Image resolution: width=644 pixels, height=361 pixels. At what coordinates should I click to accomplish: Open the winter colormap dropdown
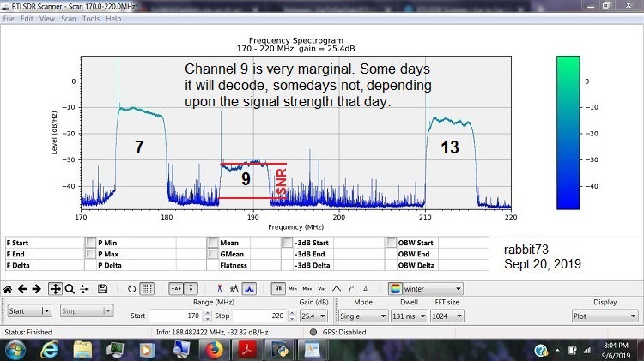pos(425,289)
